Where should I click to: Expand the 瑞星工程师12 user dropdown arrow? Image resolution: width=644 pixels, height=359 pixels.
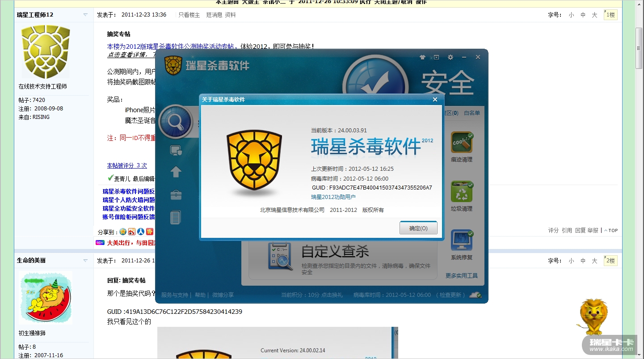85,15
